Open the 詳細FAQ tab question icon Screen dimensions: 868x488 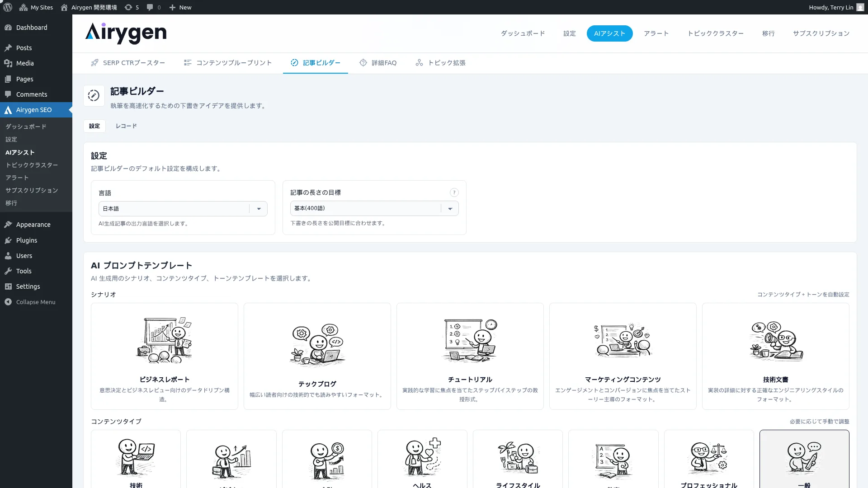(x=363, y=63)
